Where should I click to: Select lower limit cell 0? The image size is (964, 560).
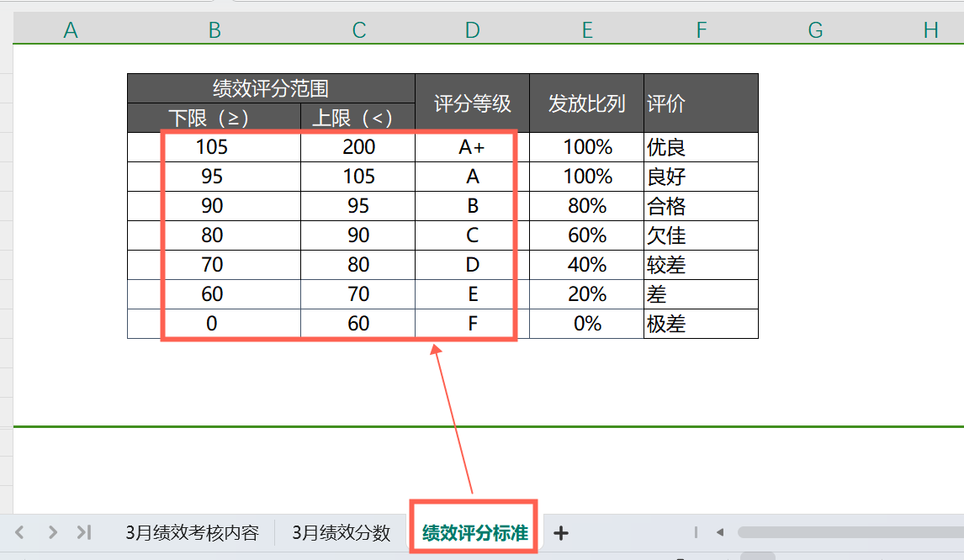point(214,324)
